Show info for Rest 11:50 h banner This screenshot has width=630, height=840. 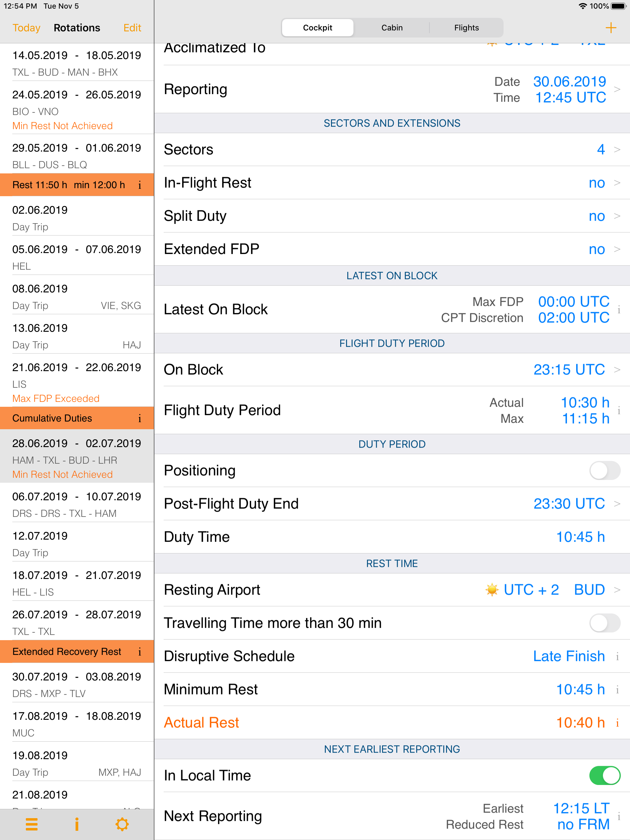coord(140,185)
